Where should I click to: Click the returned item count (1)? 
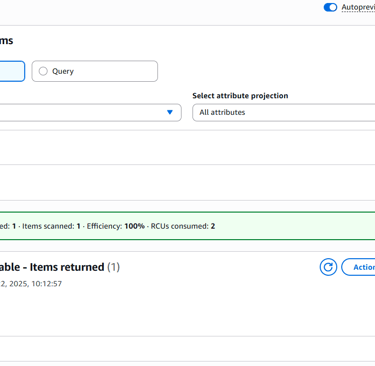[x=114, y=267]
